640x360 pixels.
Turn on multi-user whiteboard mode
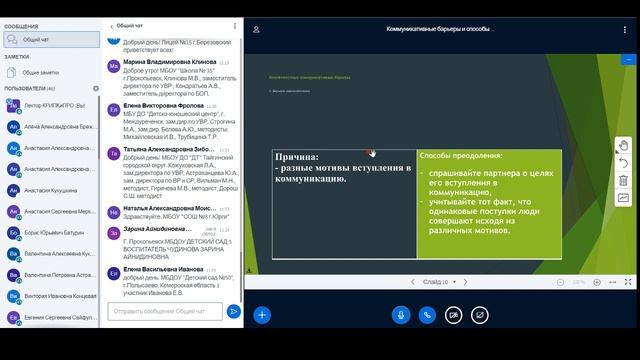click(623, 198)
